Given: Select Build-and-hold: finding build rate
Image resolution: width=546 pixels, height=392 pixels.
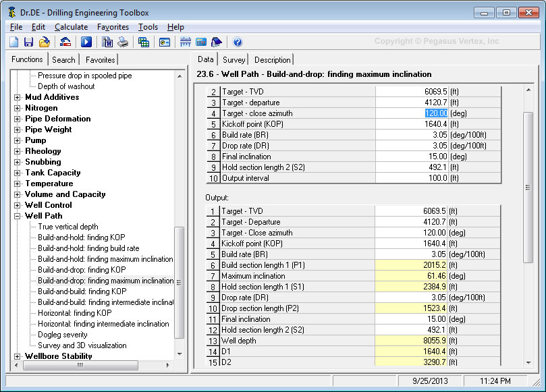Looking at the screenshot, I should pyautogui.click(x=88, y=248).
